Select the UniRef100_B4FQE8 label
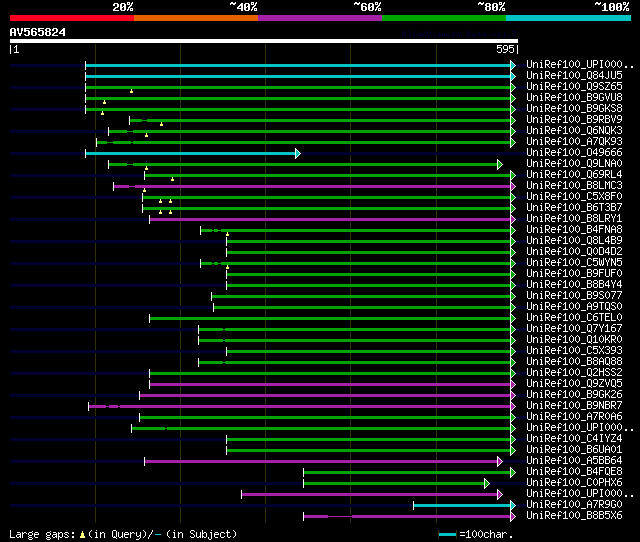 pyautogui.click(x=574, y=472)
